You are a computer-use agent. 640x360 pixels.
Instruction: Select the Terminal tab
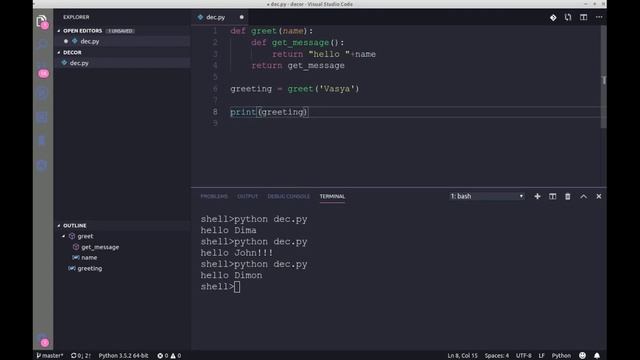click(x=332, y=196)
